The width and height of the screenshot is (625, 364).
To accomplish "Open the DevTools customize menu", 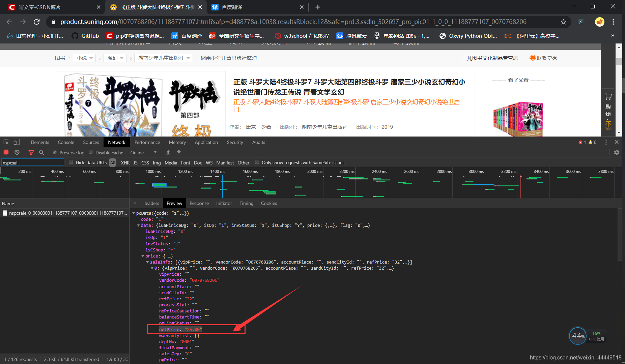I will tap(606, 142).
